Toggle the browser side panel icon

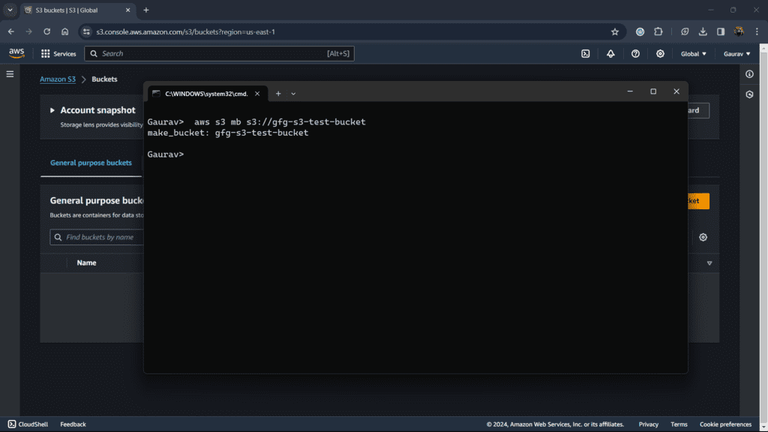tap(720, 31)
